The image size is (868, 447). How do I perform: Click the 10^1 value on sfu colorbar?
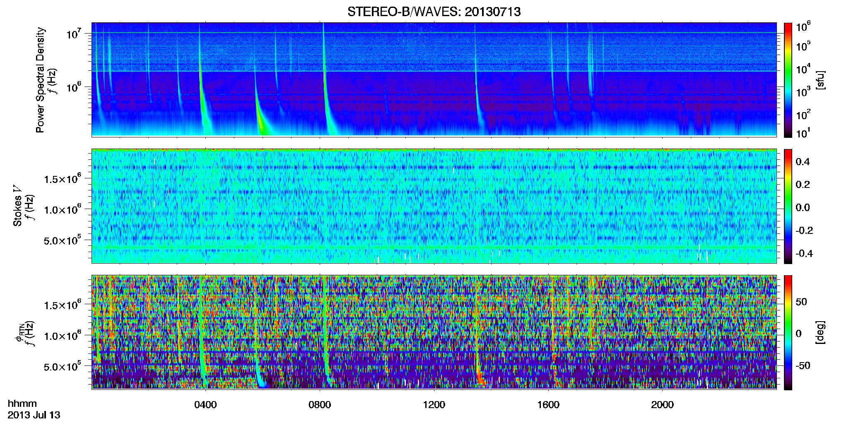tap(803, 133)
